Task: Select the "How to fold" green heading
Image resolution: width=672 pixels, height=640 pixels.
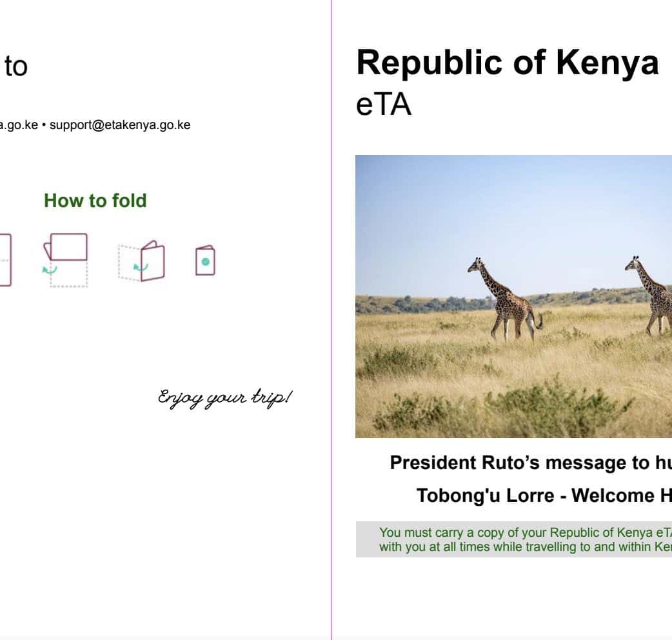Action: [x=95, y=201]
